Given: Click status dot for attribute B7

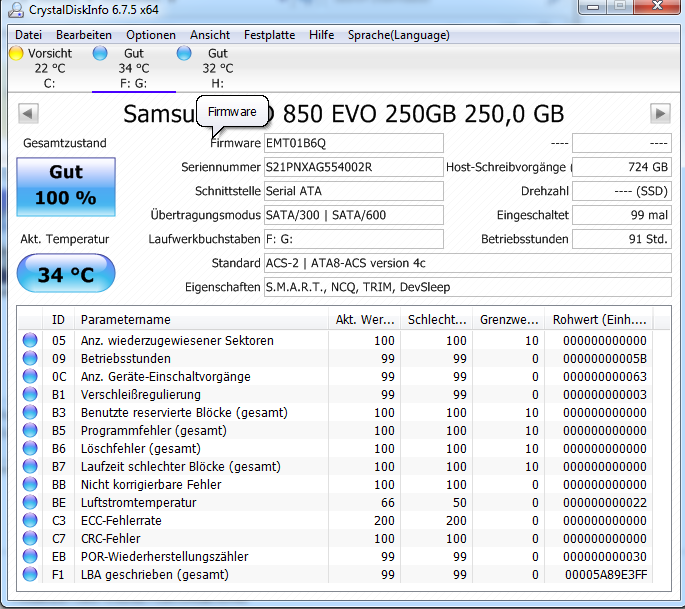Looking at the screenshot, I should click(30, 466).
